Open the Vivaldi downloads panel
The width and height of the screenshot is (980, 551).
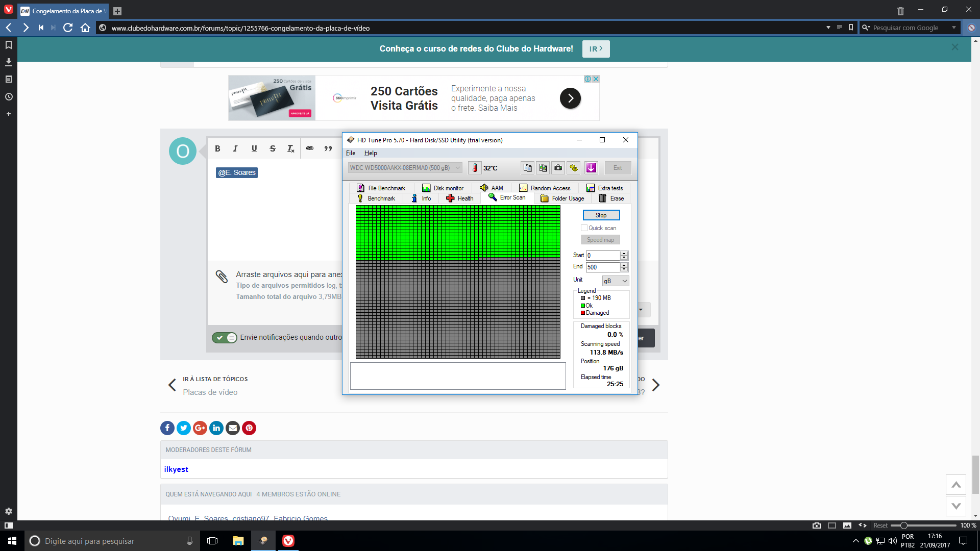[x=9, y=62]
